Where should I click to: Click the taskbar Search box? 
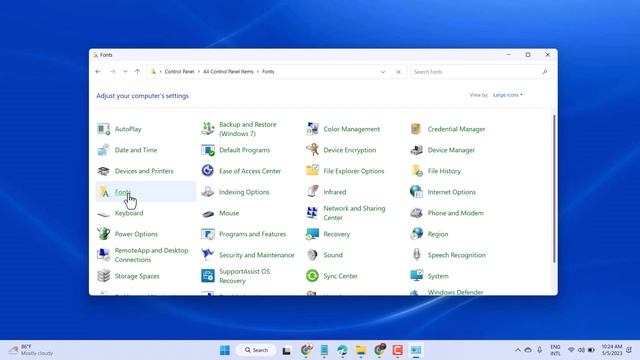click(256, 350)
